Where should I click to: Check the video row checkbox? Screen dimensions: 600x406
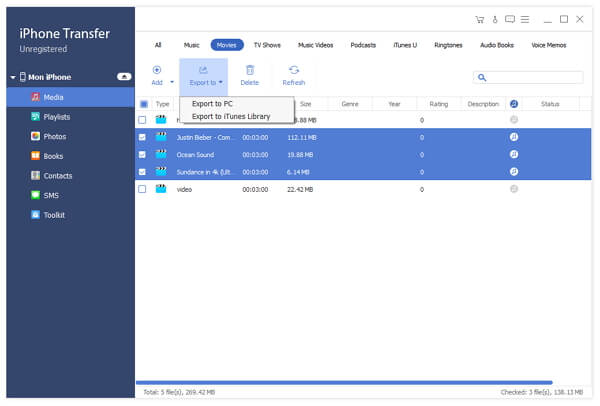(142, 189)
